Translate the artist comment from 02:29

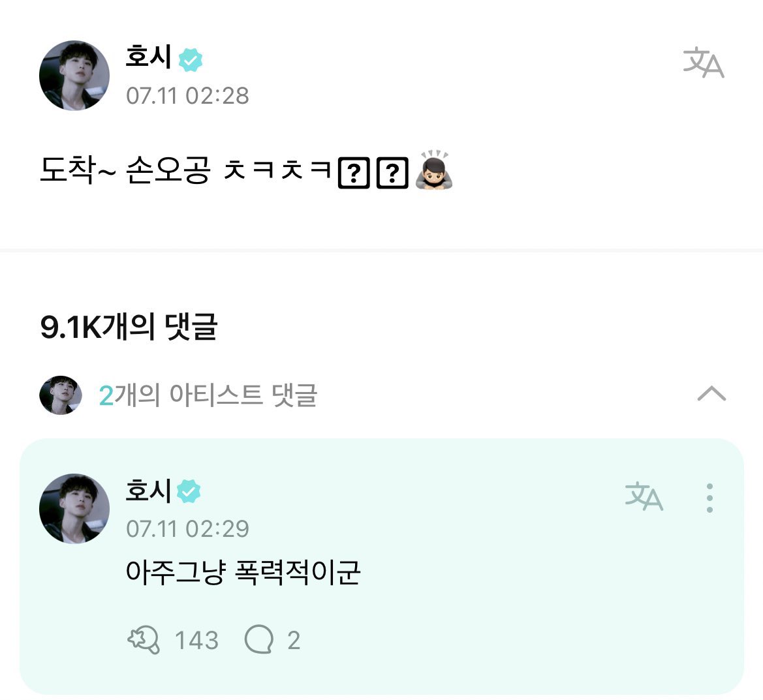click(x=644, y=496)
